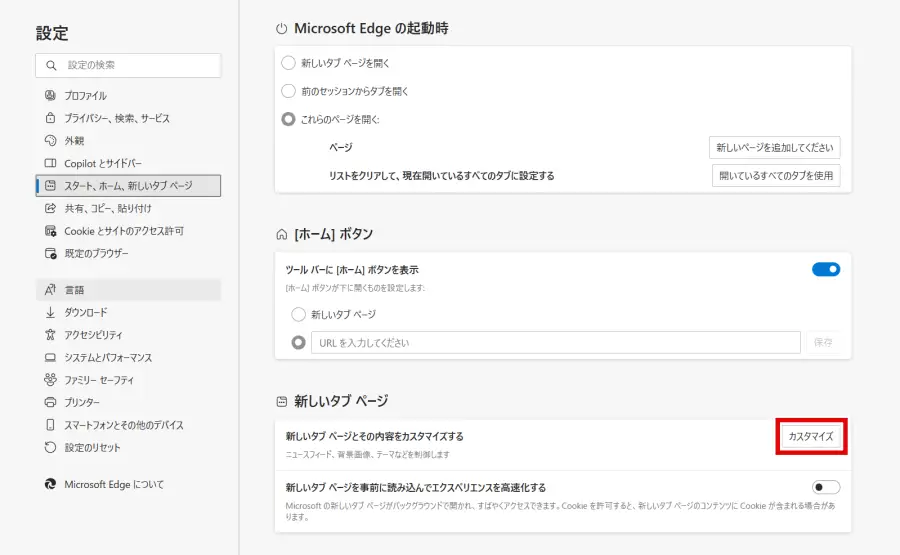Click the lock icon for プライバシー、検索、サービス
This screenshot has height=555, width=900.
(51, 118)
